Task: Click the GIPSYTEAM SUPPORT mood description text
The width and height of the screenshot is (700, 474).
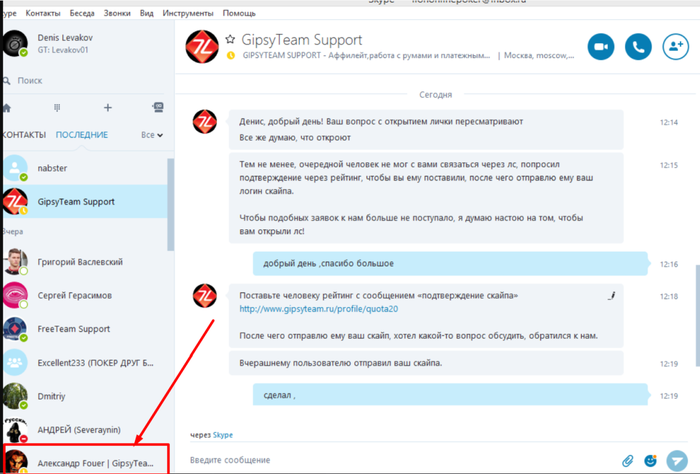Action: point(366,55)
